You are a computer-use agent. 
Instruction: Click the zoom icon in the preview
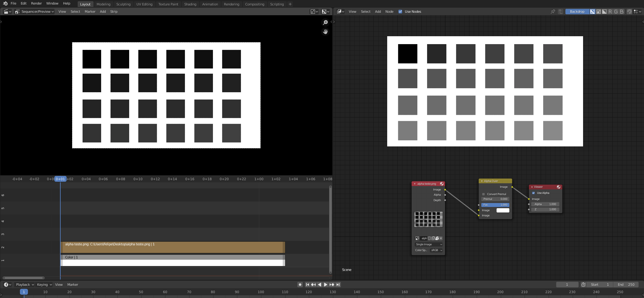pyautogui.click(x=325, y=22)
